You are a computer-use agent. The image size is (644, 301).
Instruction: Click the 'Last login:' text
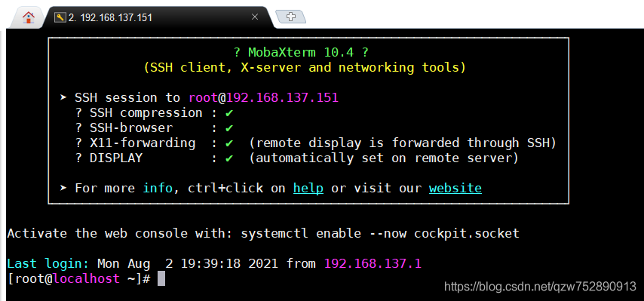point(48,263)
